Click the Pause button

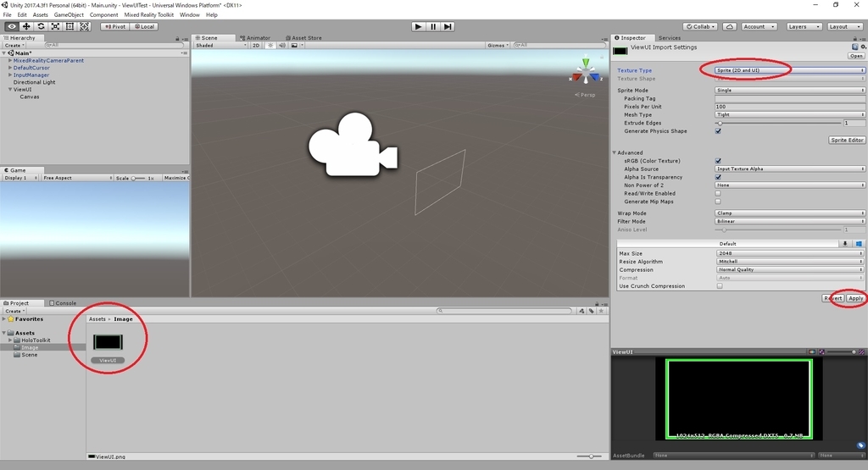pyautogui.click(x=433, y=26)
